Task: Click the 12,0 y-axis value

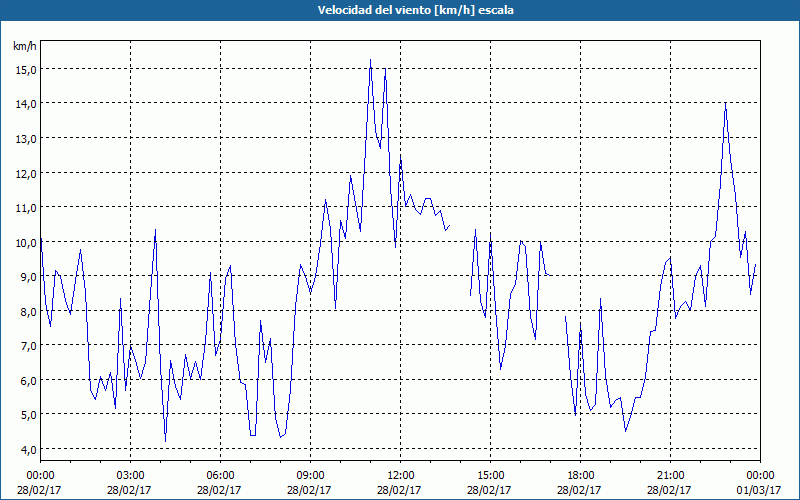Action: click(26, 173)
